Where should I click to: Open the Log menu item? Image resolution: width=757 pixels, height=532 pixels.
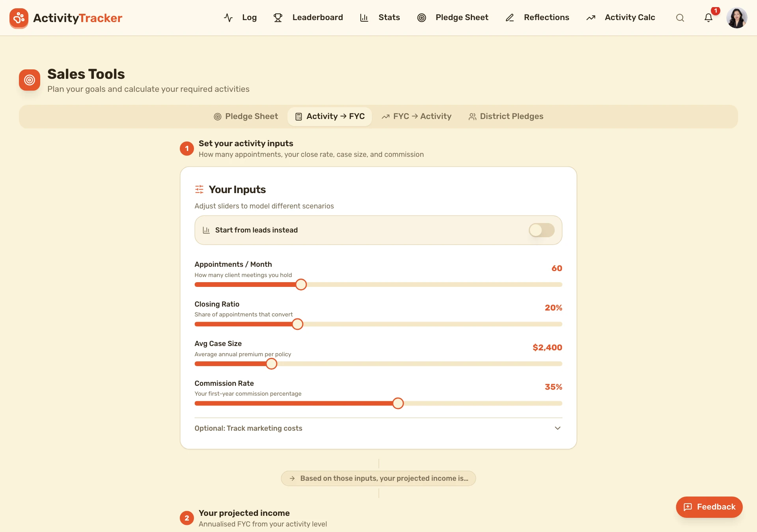(240, 18)
